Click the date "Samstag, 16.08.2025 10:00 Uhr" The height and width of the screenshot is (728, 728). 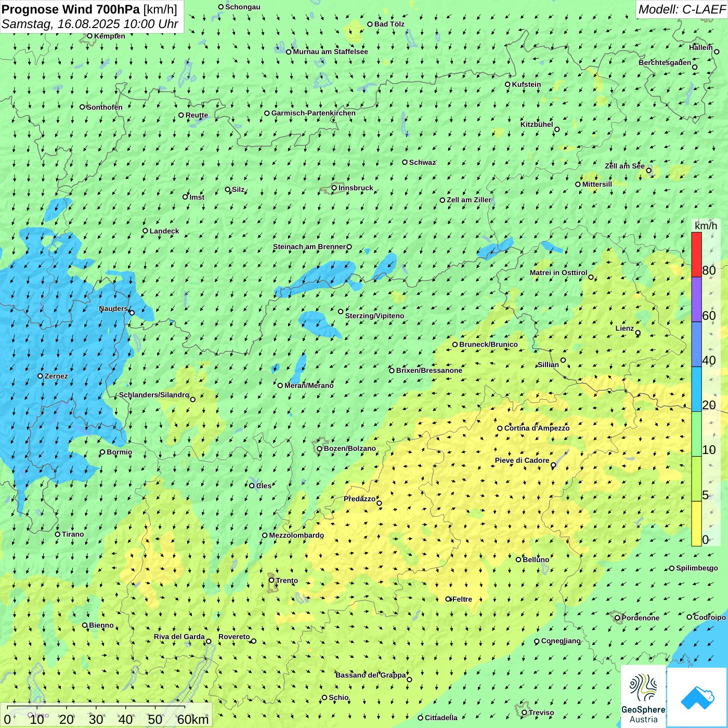click(x=90, y=24)
